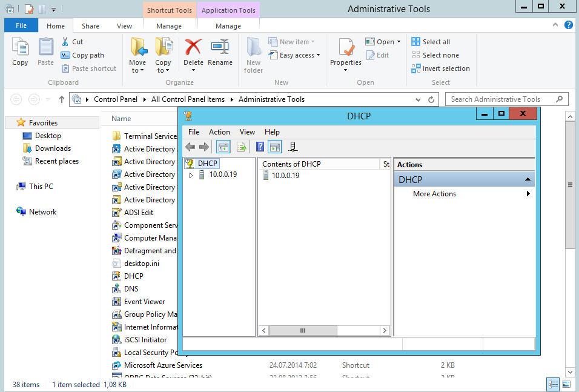
Task: Open the File menu in DHCP window
Action: [x=193, y=132]
